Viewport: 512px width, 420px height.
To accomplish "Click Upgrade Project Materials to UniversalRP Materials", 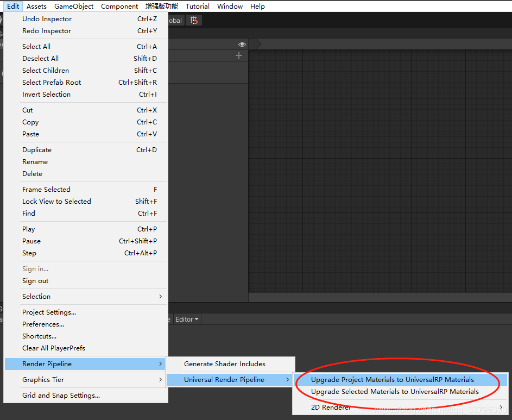I will coord(400,379).
